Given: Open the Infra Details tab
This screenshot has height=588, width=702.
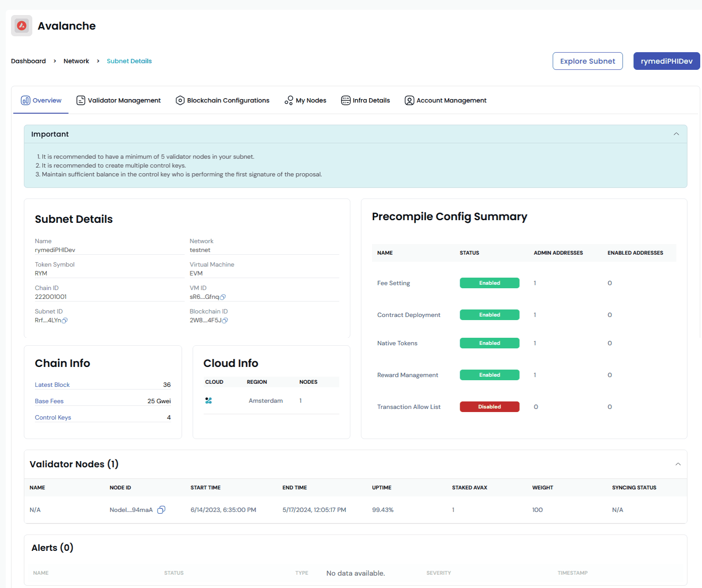Looking at the screenshot, I should pyautogui.click(x=365, y=100).
